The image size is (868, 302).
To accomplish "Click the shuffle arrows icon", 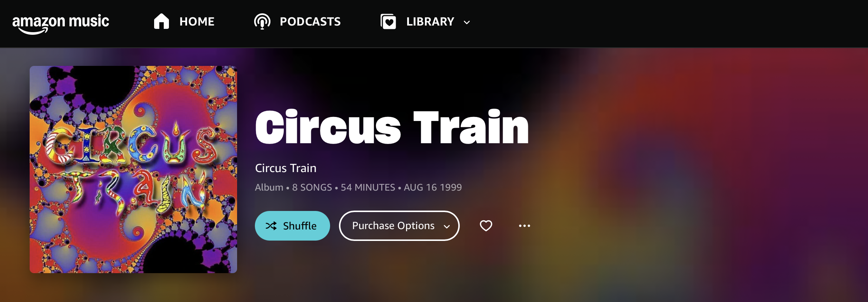I will [271, 226].
